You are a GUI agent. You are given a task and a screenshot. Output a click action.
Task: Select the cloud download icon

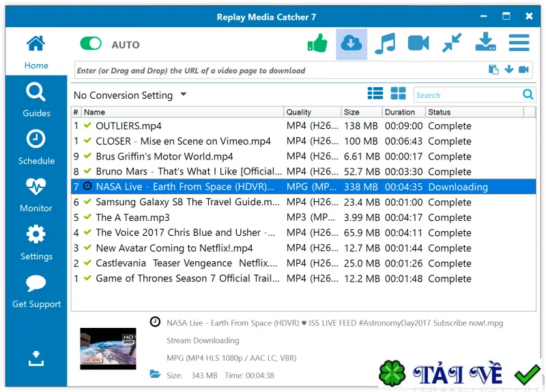pyautogui.click(x=351, y=44)
